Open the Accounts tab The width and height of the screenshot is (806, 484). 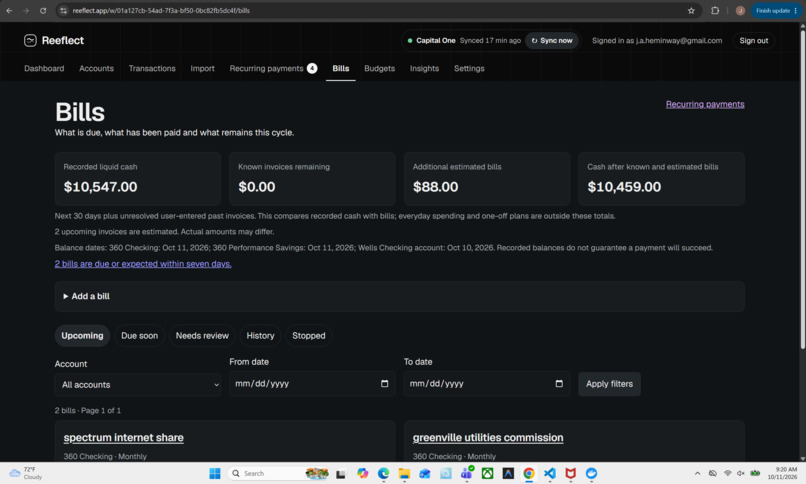pyautogui.click(x=96, y=68)
